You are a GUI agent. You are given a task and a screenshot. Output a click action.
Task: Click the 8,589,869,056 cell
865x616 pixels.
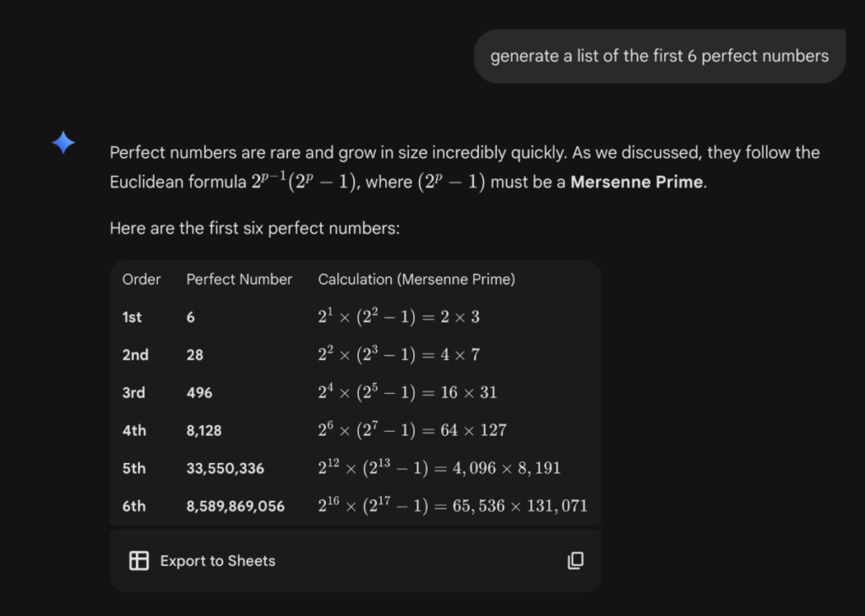(x=236, y=506)
